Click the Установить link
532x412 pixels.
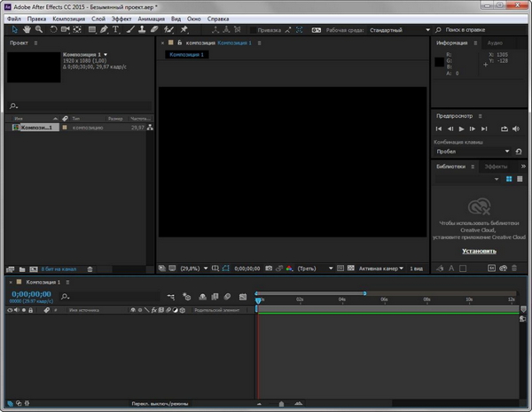click(x=478, y=251)
